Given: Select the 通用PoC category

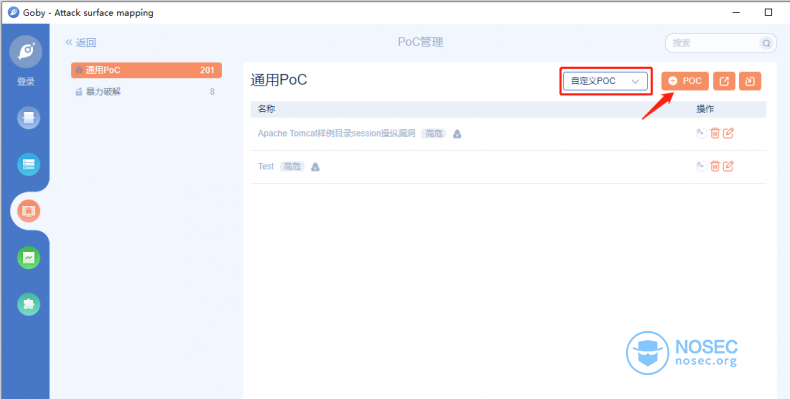Looking at the screenshot, I should [x=146, y=70].
